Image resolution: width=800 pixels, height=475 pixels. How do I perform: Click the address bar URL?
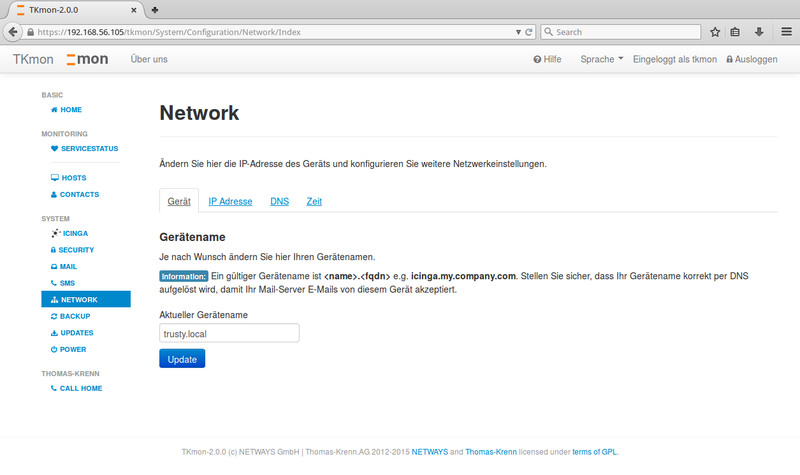tap(169, 32)
